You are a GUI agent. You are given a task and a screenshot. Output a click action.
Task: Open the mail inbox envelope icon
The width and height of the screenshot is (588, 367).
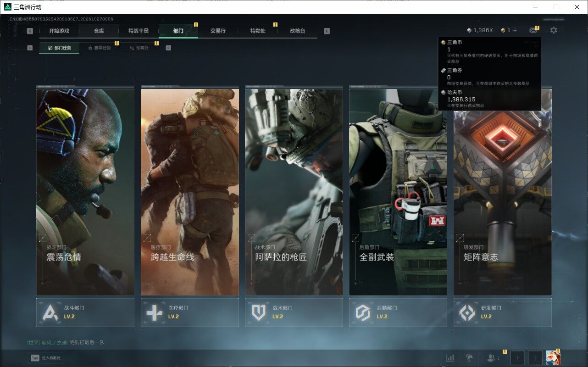click(x=533, y=30)
